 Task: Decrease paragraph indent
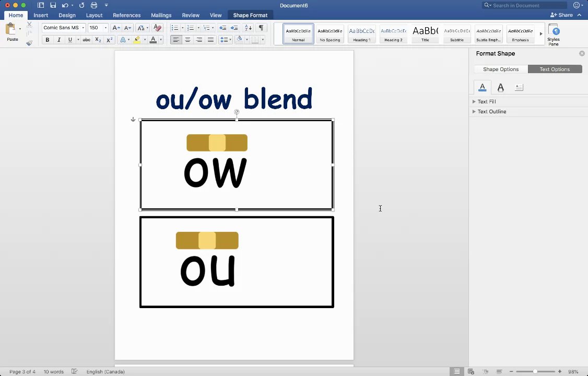(223, 28)
